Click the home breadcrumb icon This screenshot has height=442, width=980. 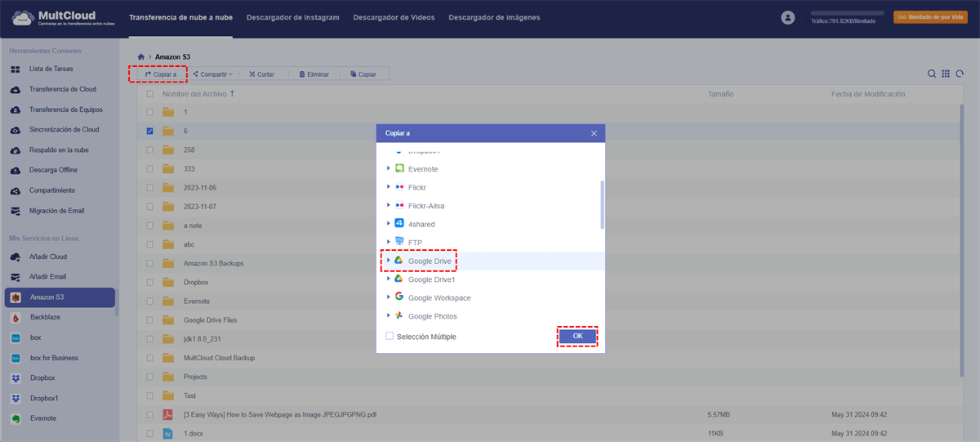(141, 57)
